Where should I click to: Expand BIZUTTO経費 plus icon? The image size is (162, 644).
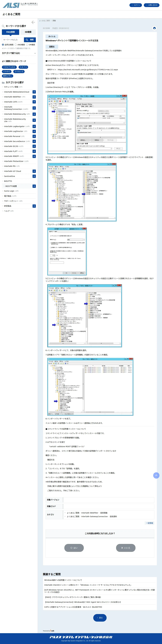34,186
